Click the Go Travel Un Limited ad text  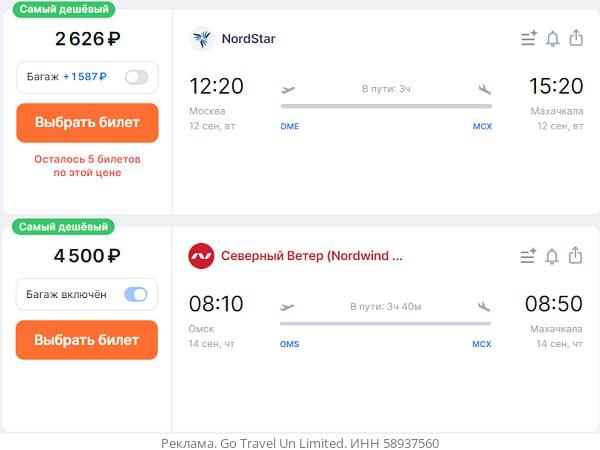[300, 443]
